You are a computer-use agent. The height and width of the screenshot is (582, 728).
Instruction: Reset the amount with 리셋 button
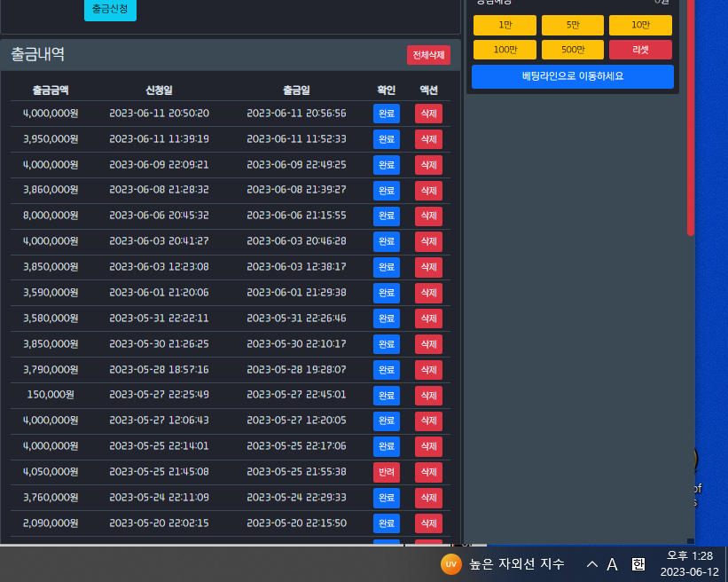coord(640,50)
